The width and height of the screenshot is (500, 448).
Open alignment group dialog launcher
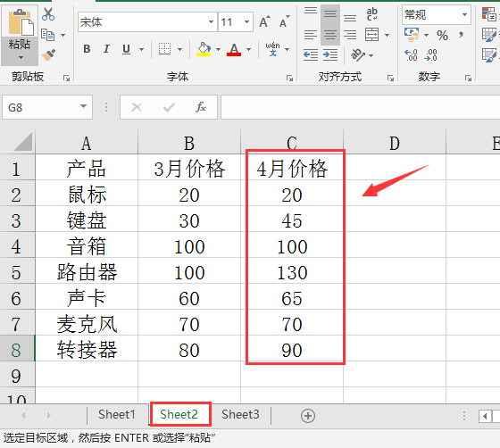pos(390,78)
